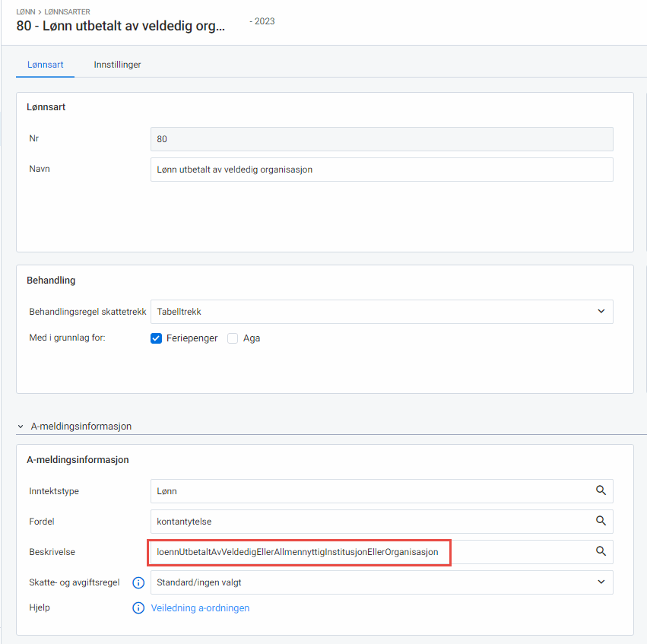Open lookup magnifier for Fordel field

point(601,521)
